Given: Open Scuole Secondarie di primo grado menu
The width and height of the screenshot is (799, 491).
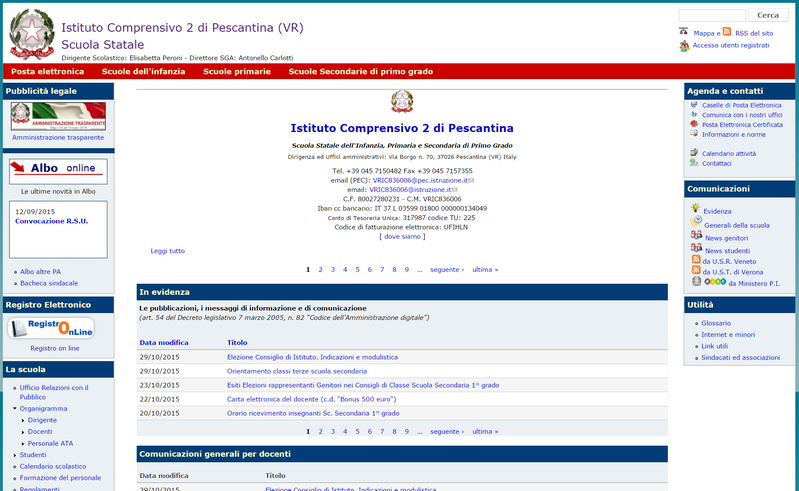Looking at the screenshot, I should (x=361, y=72).
